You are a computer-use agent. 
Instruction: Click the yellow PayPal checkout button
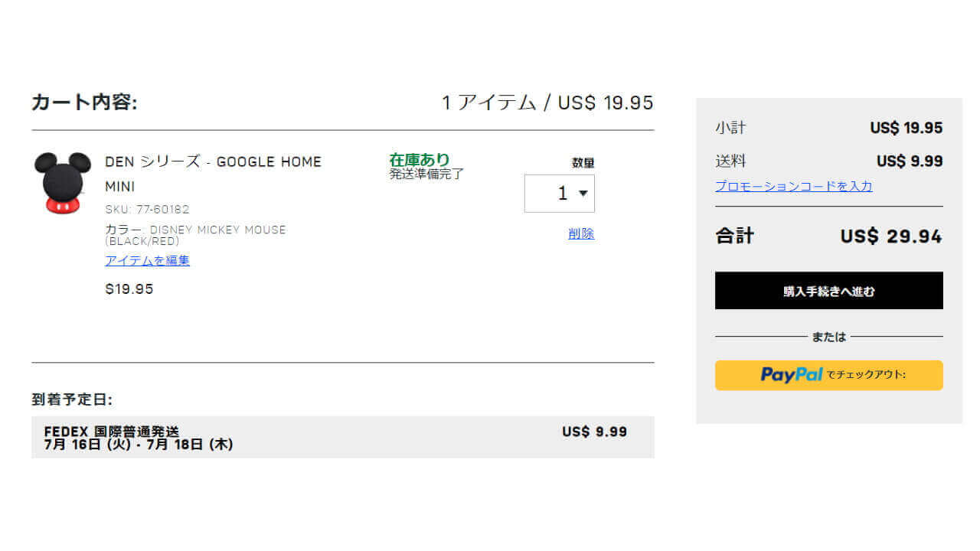tap(828, 375)
